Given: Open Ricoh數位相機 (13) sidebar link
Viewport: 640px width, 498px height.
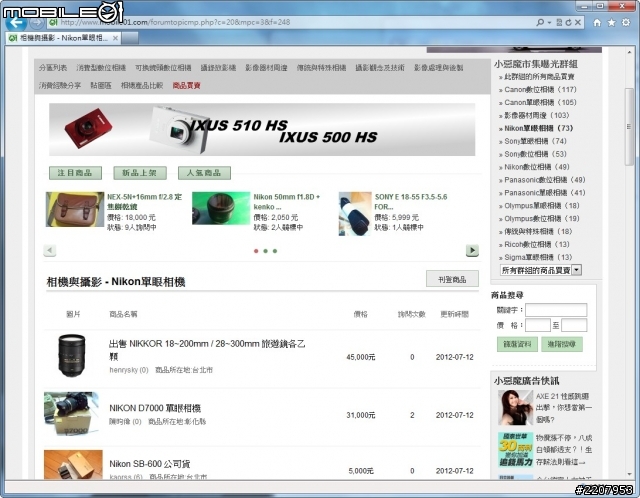Looking at the screenshot, I should coord(537,245).
